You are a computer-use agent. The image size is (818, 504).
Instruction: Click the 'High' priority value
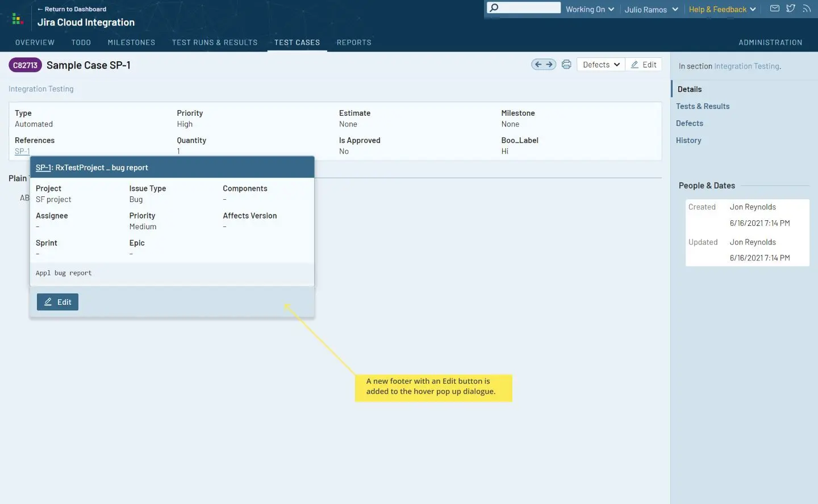point(185,124)
